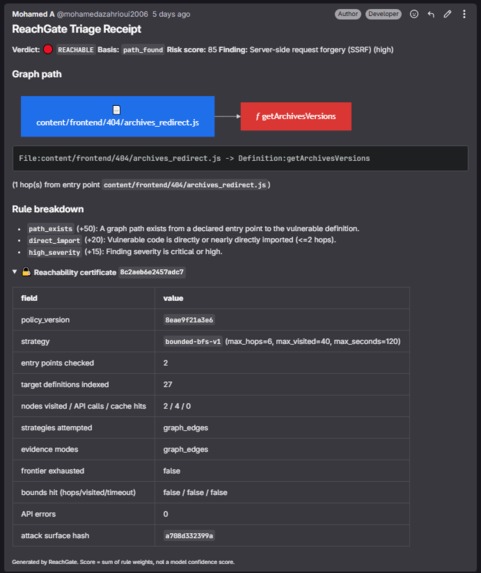Click the entry point path code in hop line
This screenshot has width=481, height=573.
(x=185, y=185)
